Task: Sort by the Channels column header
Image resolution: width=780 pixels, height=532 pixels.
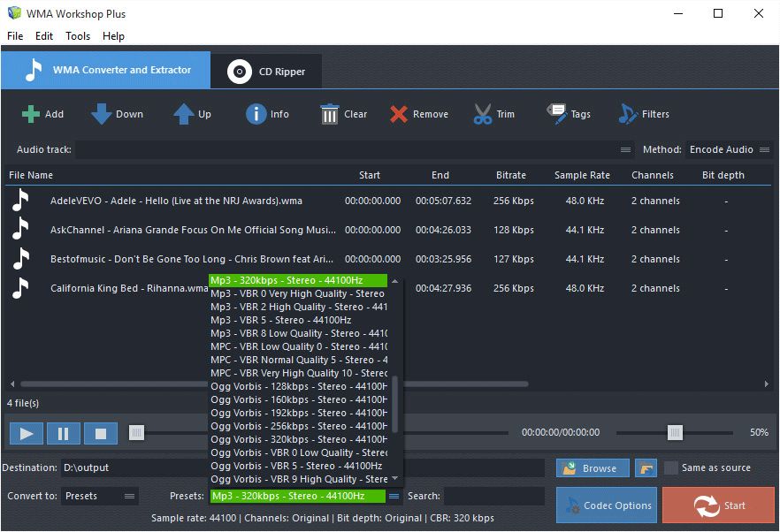Action: [x=653, y=175]
